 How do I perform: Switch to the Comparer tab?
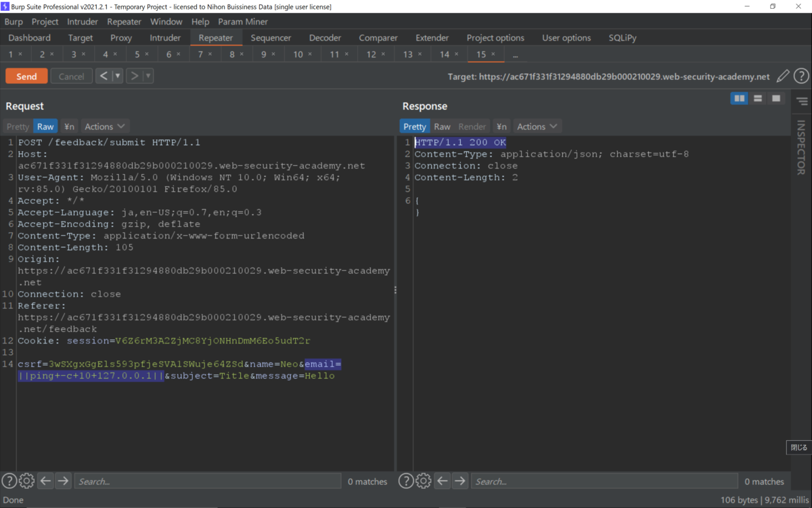[378, 38]
